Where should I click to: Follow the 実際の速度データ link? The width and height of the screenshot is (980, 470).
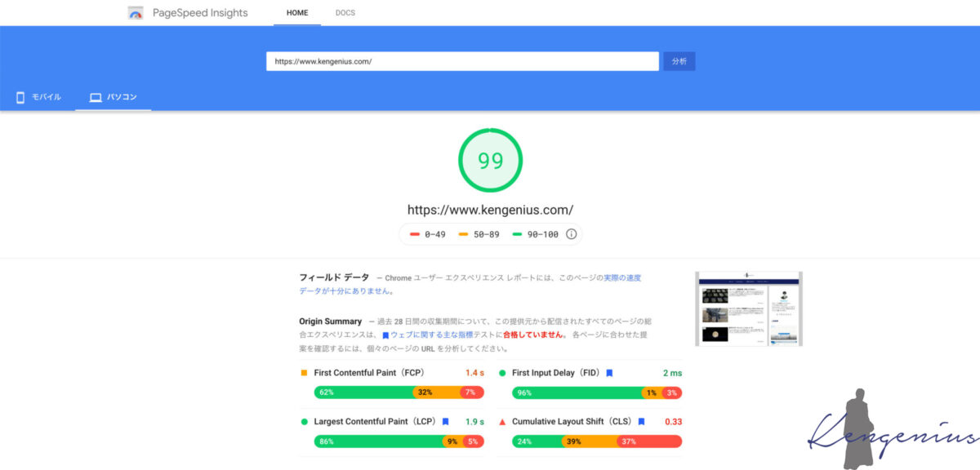pos(622,277)
